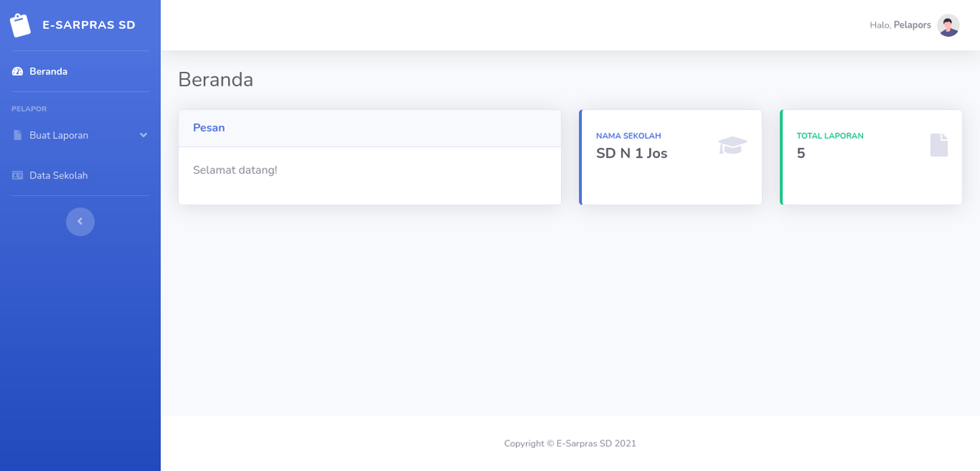Viewport: 980px width, 471px height.
Task: Click the Beranda dashboard gauge icon
Action: pos(18,71)
